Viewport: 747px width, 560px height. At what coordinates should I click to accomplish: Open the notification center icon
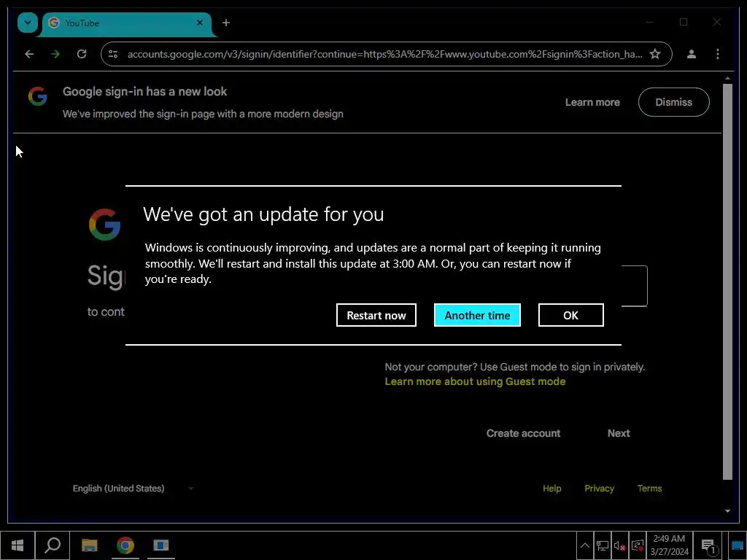pyautogui.click(x=709, y=546)
